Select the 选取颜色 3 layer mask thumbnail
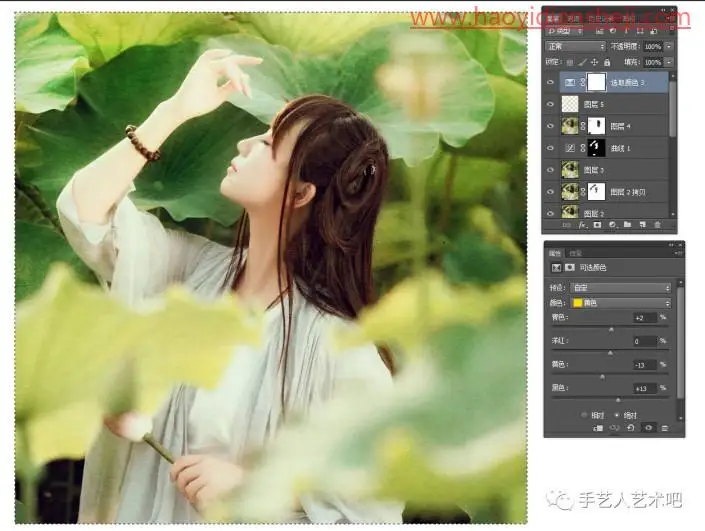 click(597, 83)
